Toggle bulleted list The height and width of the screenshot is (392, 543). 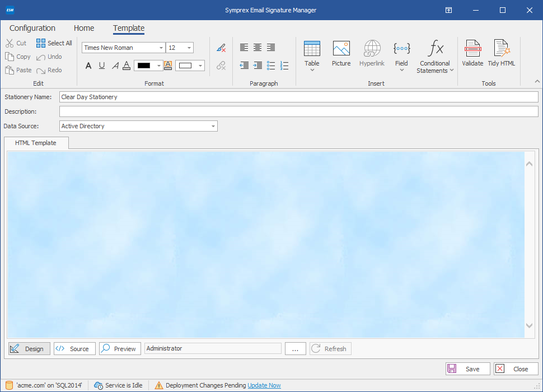[271, 66]
